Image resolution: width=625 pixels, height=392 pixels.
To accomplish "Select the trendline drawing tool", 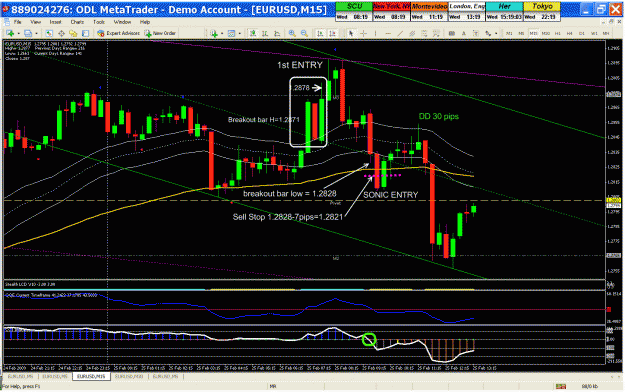I will pos(400,33).
